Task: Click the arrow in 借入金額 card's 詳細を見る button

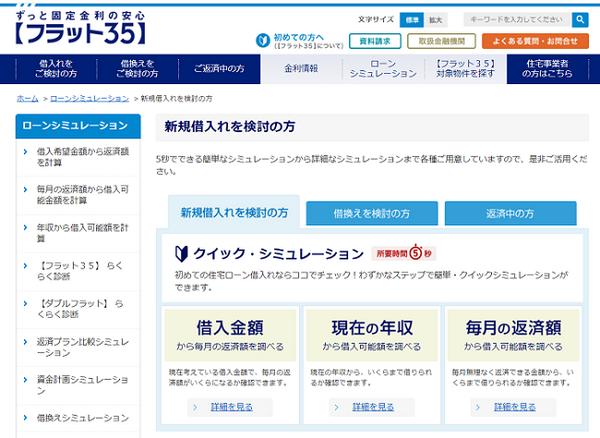Action: click(x=195, y=407)
